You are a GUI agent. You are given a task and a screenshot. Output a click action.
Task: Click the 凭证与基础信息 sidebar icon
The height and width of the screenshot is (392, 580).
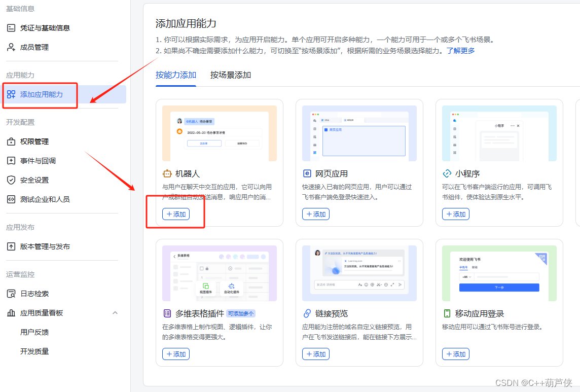(x=11, y=28)
